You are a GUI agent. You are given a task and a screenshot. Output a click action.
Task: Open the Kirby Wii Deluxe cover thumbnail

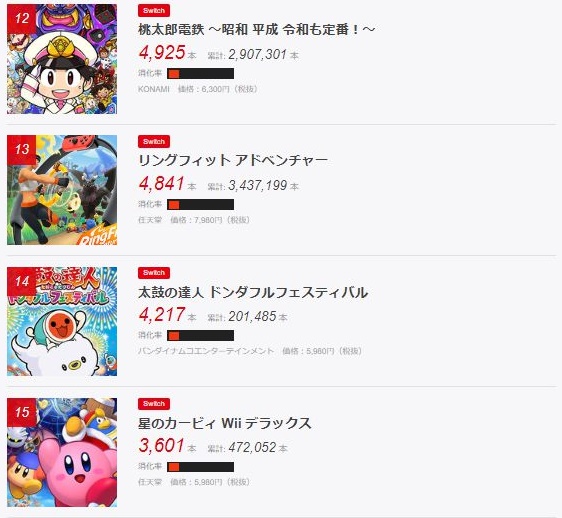click(62, 452)
